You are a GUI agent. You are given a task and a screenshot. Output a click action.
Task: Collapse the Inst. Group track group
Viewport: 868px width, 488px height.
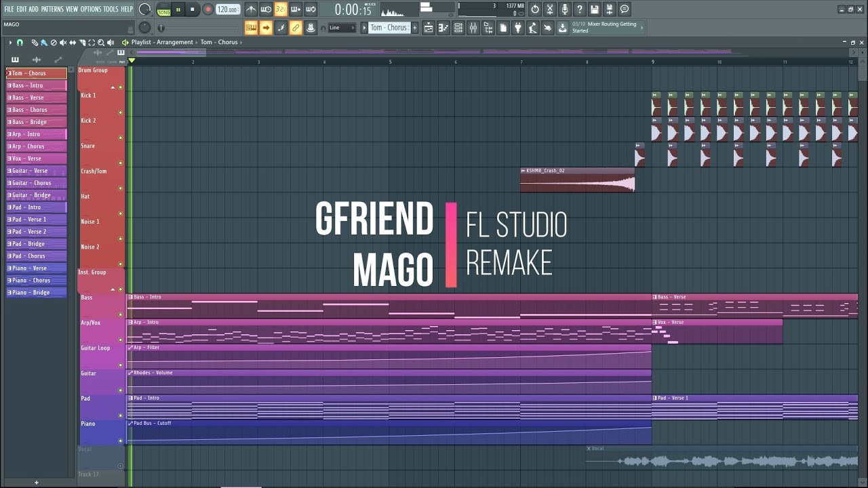point(113,289)
